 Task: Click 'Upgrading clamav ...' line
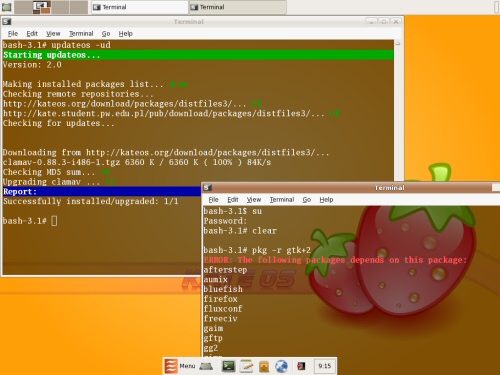click(59, 182)
